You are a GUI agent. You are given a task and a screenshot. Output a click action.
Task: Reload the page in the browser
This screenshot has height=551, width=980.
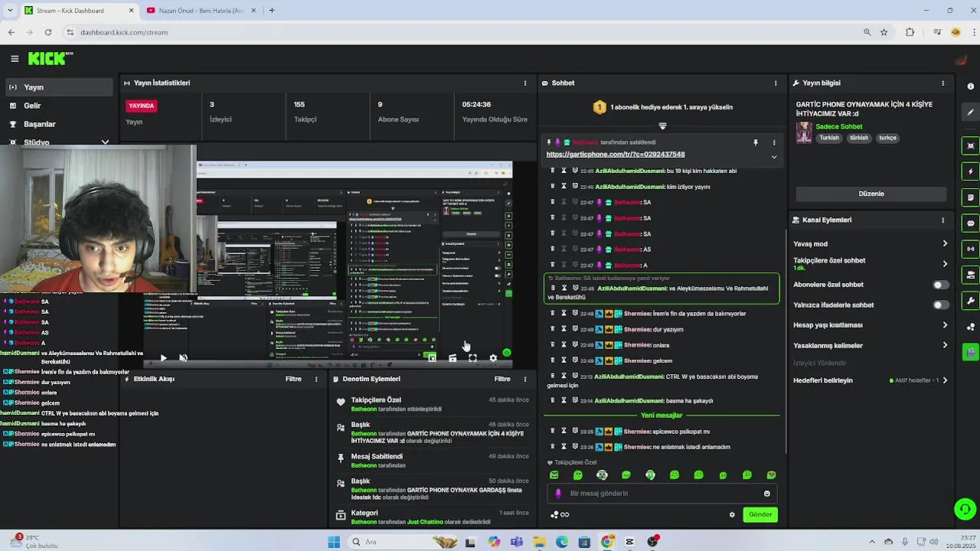point(48,32)
